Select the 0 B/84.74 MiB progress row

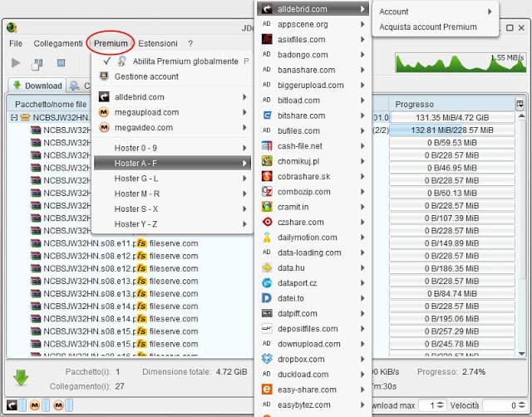point(452,293)
